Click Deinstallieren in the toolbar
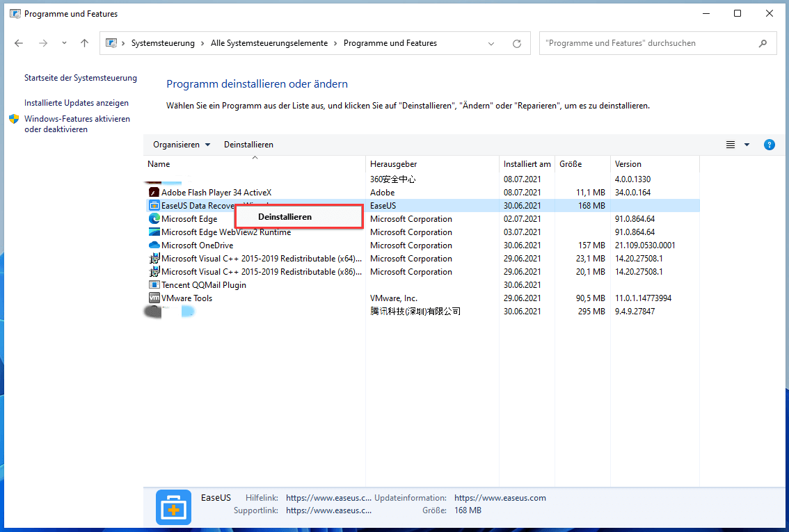This screenshot has width=789, height=532. click(x=248, y=145)
